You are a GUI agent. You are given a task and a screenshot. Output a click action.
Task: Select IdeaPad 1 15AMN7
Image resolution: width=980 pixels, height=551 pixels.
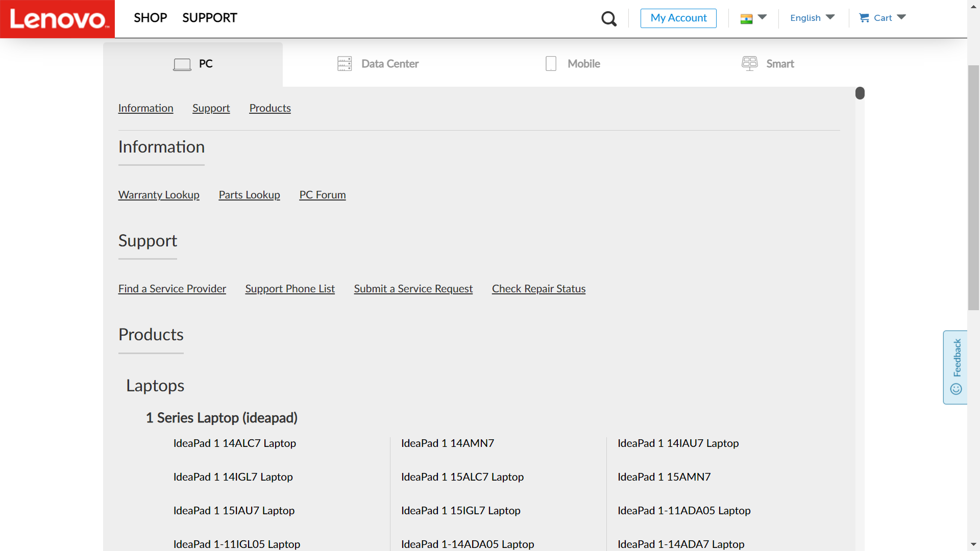click(664, 477)
